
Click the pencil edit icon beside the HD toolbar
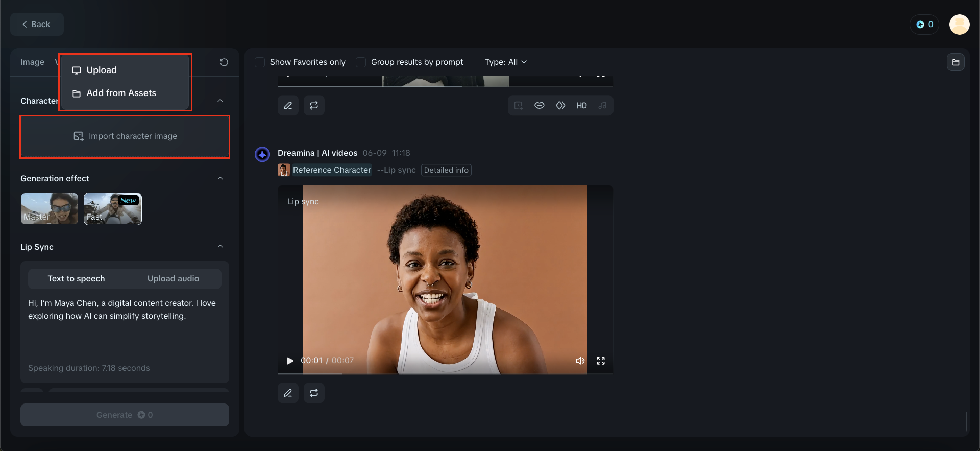tap(288, 106)
